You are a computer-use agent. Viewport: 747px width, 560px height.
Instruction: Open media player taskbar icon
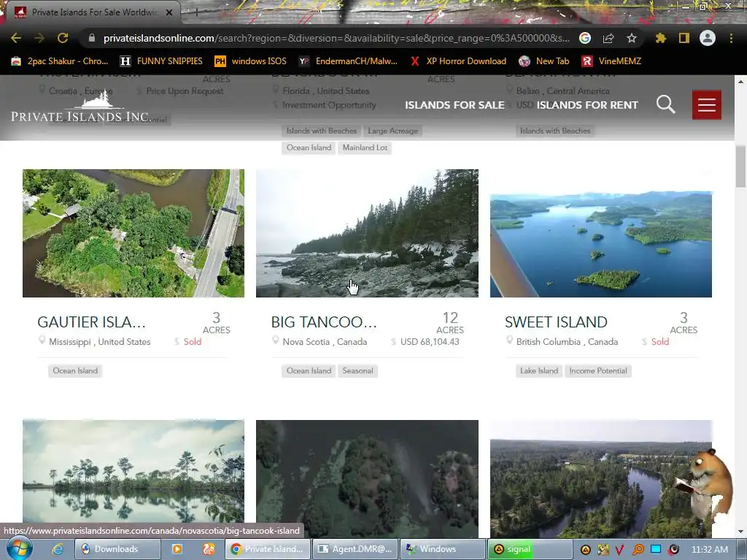177,549
